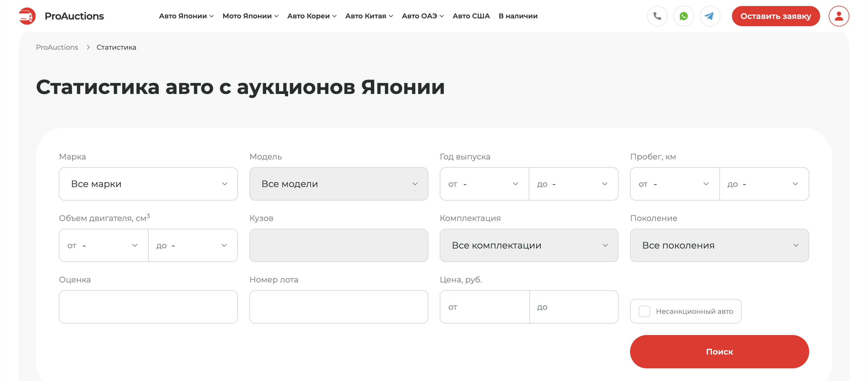Open the Telegram contact icon

click(x=710, y=16)
